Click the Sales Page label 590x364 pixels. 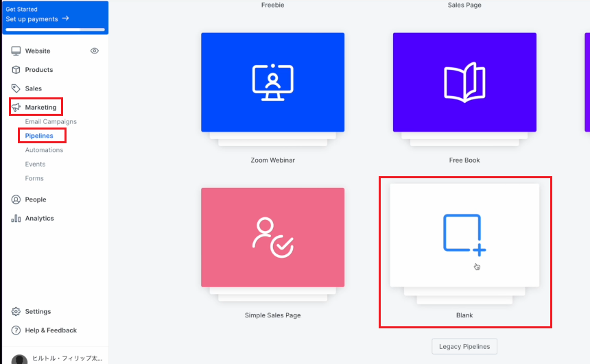pos(464,5)
